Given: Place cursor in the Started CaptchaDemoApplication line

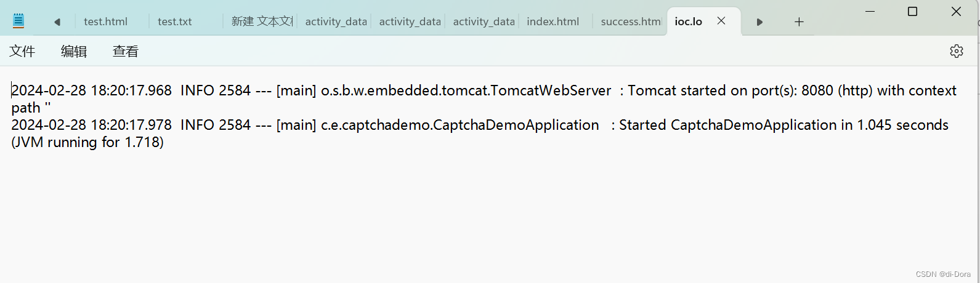Looking at the screenshot, I should (x=480, y=134).
